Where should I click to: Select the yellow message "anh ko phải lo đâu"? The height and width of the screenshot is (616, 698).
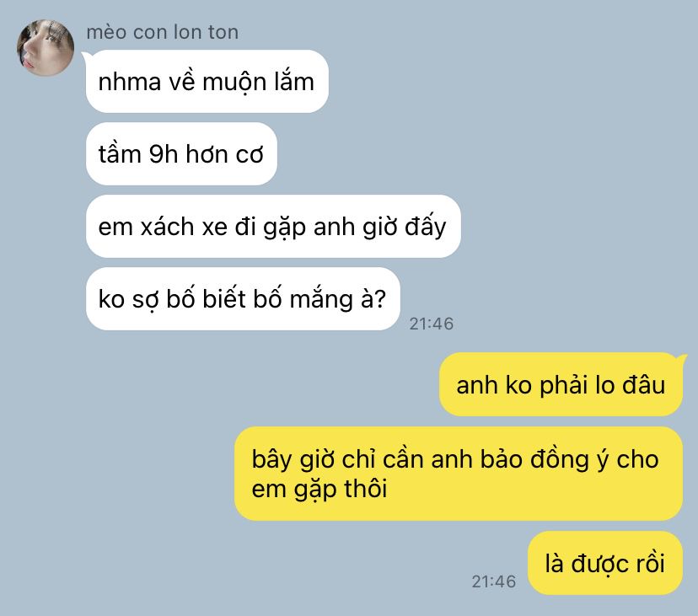tap(561, 384)
